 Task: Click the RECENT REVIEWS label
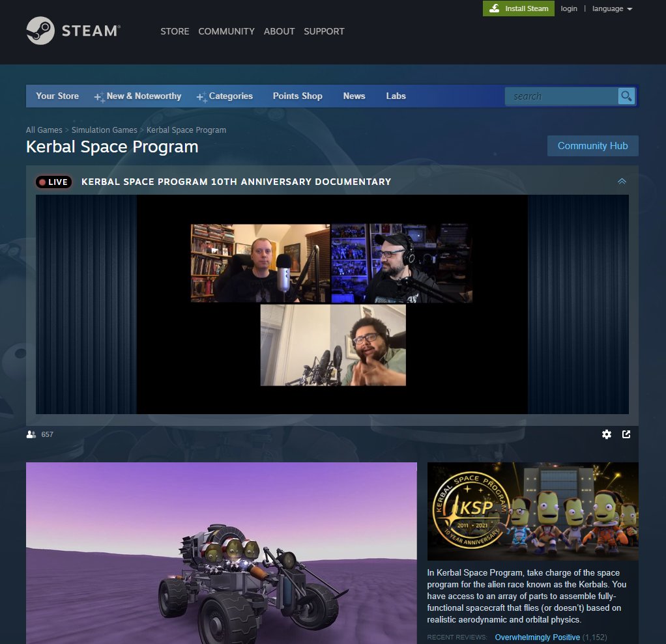[457, 637]
